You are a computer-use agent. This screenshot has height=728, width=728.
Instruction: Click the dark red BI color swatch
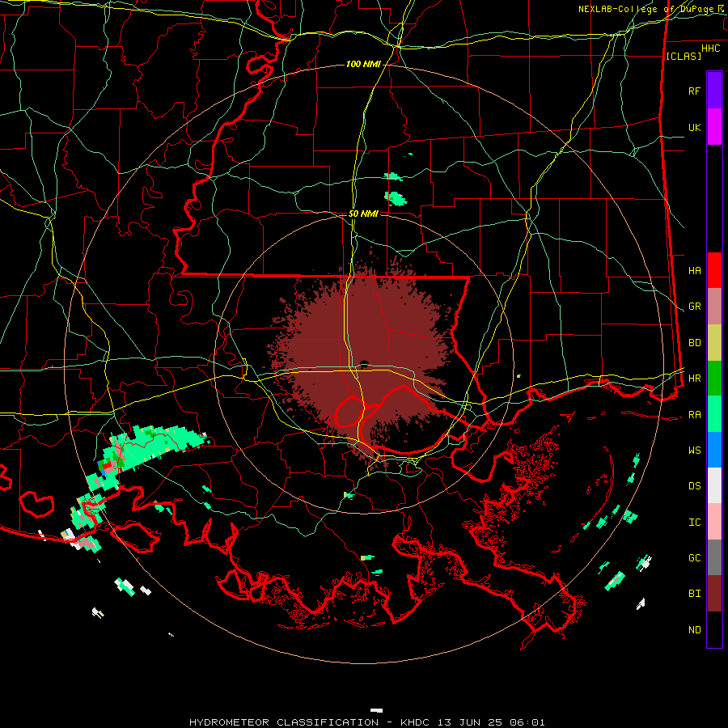(x=714, y=594)
